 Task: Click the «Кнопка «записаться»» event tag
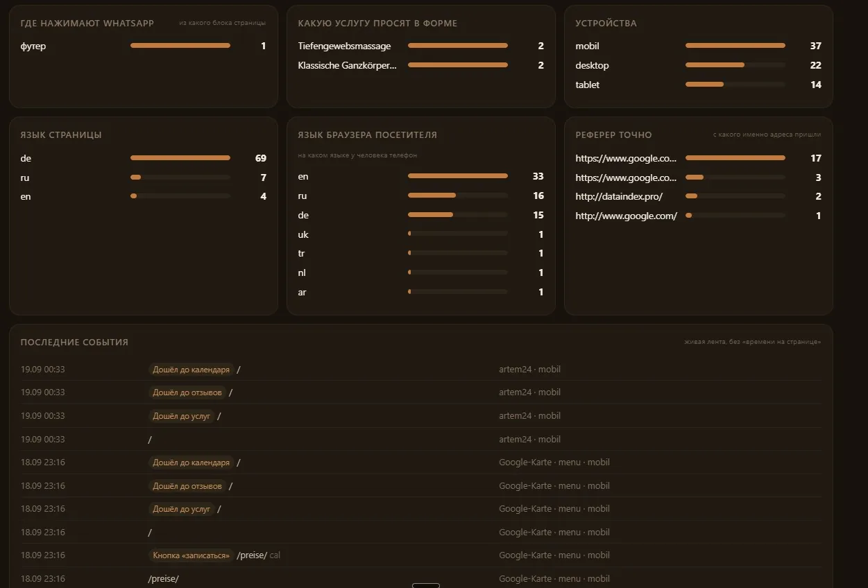[191, 555]
